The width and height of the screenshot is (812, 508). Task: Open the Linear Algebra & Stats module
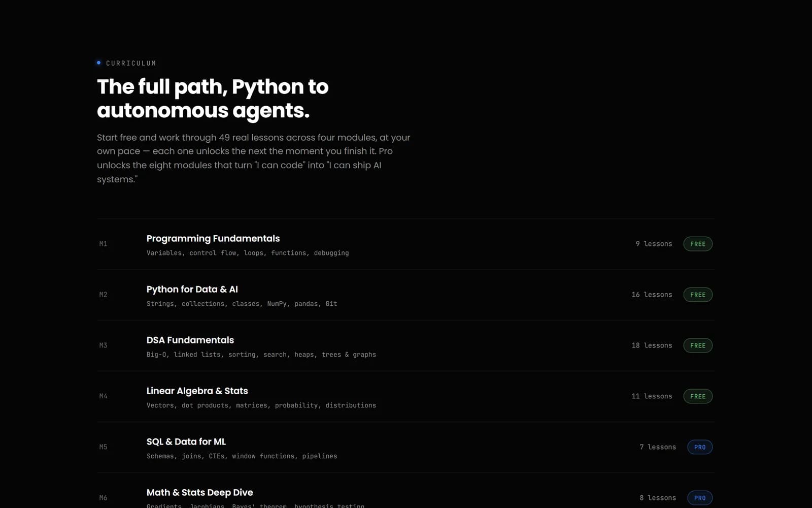coord(405,396)
